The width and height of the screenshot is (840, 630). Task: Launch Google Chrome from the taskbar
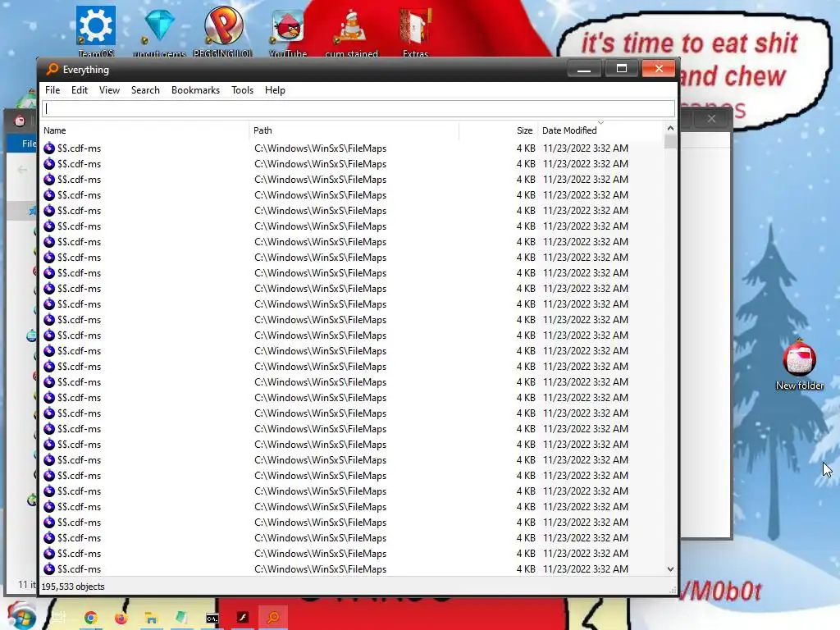90,618
